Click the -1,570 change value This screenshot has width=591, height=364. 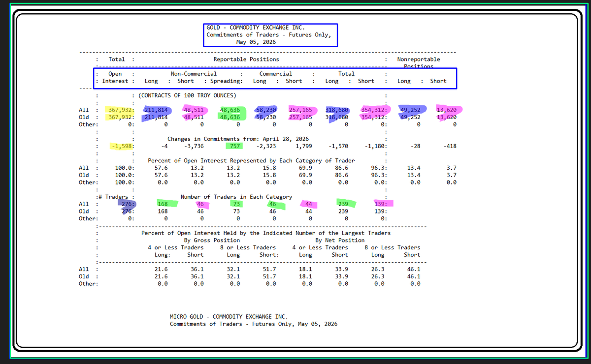[338, 146]
